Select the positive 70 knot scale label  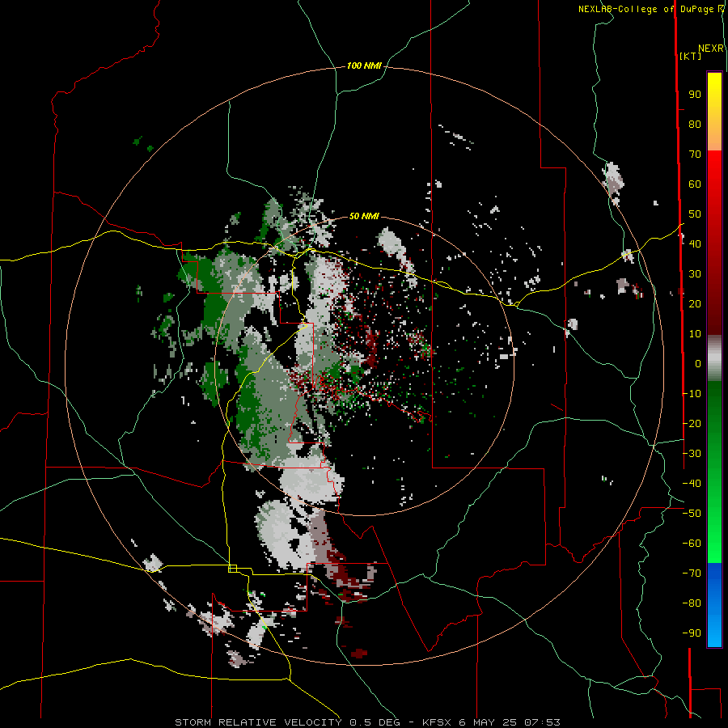[x=695, y=154]
